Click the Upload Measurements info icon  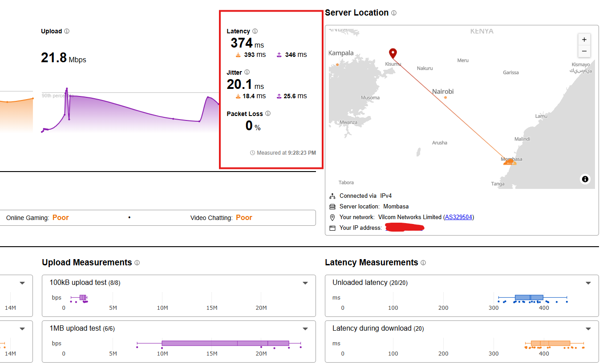tap(137, 263)
